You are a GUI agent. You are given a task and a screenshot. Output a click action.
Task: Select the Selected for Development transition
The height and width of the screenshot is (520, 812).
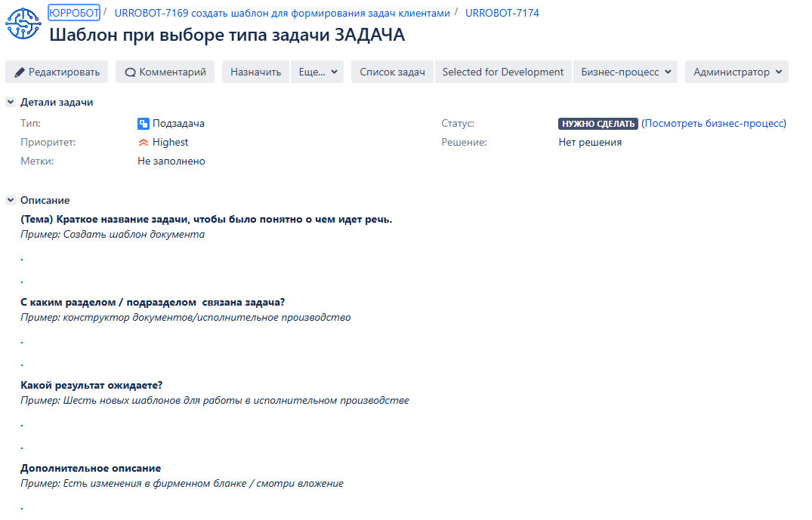[503, 72]
